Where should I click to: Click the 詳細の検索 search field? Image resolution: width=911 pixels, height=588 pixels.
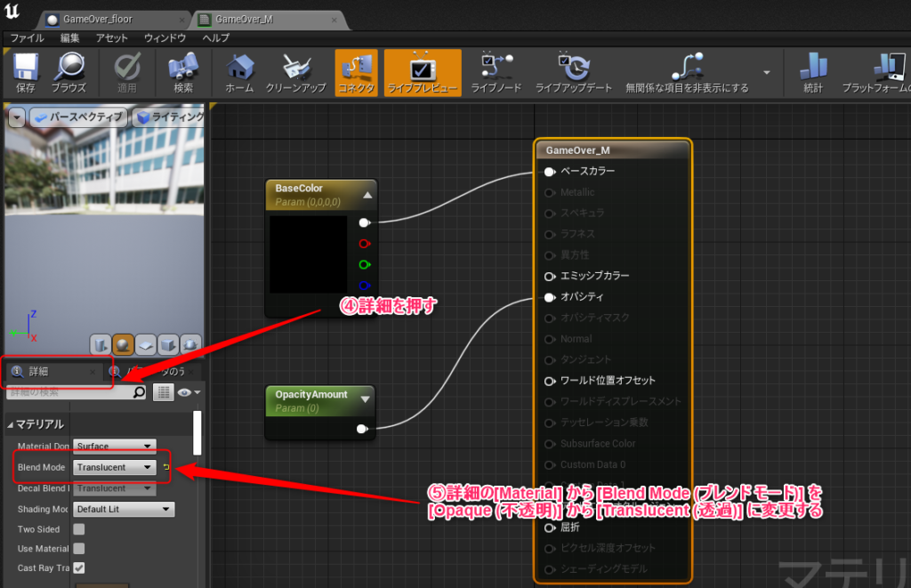click(x=69, y=392)
